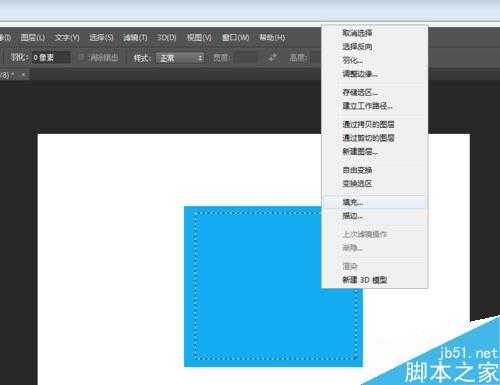Screen dimensions: 500x385
Task: Open the 帮助(H) menu
Action: click(x=272, y=37)
